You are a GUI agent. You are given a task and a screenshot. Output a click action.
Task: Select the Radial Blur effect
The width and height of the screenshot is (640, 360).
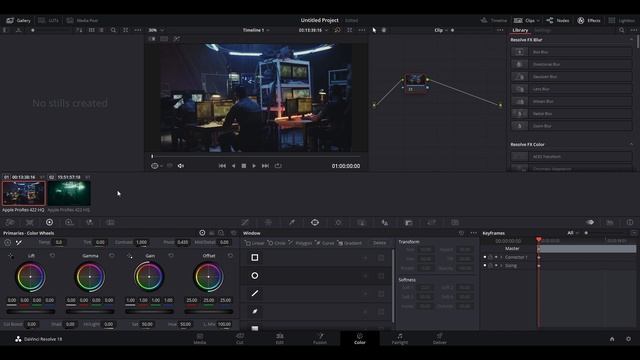[x=571, y=113]
